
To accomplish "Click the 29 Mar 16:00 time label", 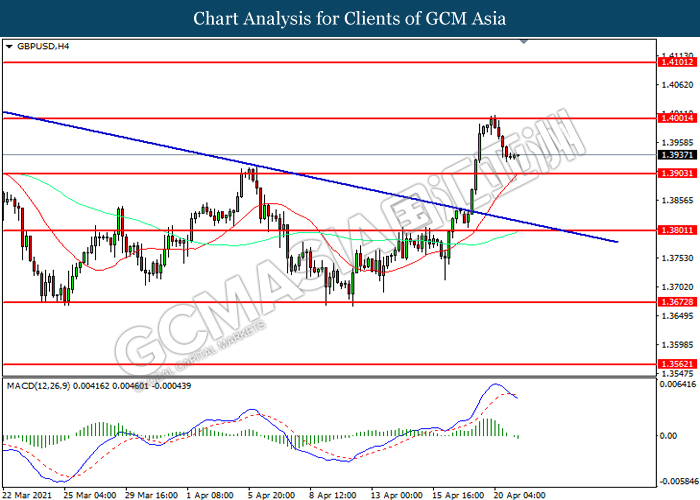I will click(151, 495).
